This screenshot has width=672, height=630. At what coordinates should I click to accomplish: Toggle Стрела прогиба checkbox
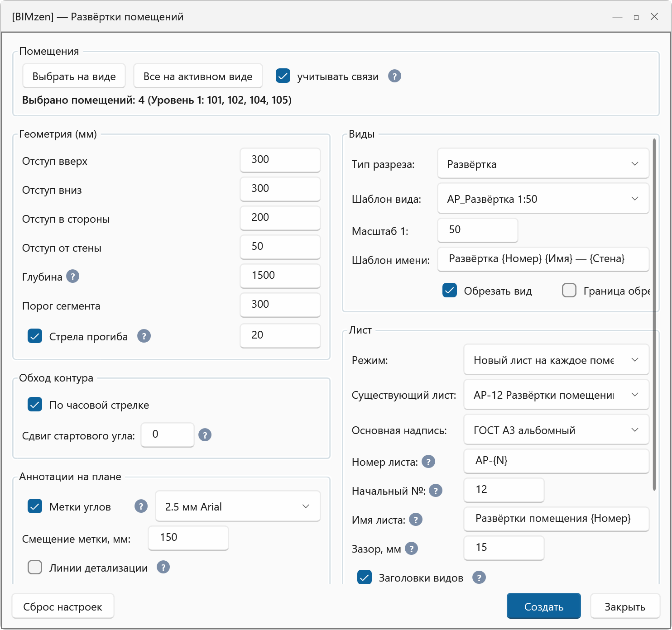(x=35, y=336)
